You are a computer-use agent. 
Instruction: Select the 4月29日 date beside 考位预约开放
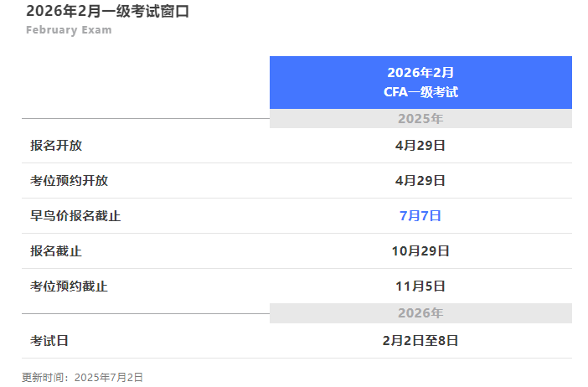pyautogui.click(x=420, y=181)
